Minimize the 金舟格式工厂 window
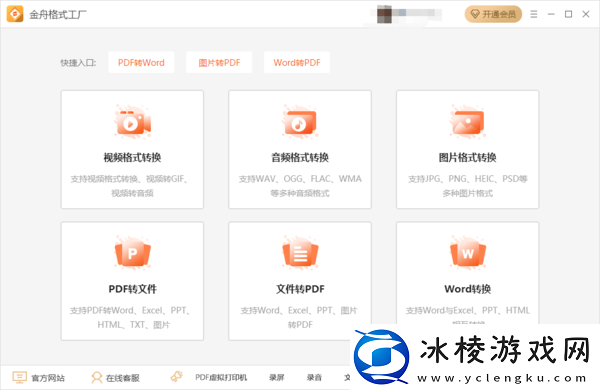 coord(551,14)
